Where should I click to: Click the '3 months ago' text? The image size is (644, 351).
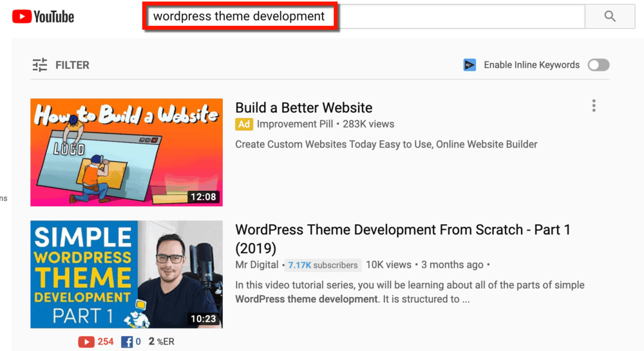tap(452, 265)
